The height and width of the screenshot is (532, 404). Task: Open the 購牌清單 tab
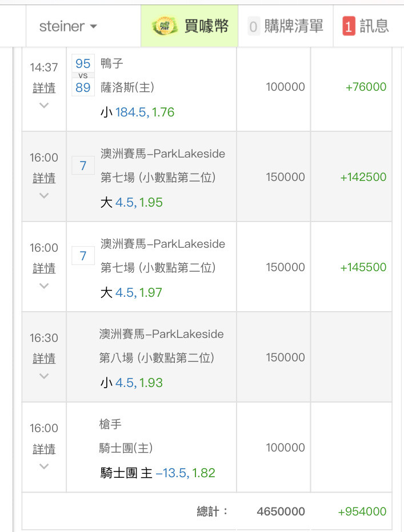(286, 26)
